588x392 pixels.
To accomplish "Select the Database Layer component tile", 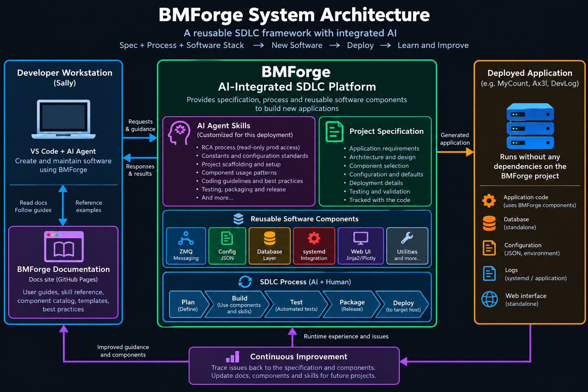I will coord(269,246).
